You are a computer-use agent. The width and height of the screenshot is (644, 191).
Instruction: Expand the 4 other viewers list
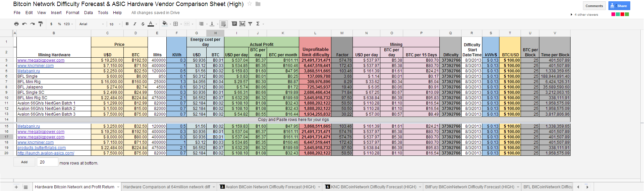(584, 15)
